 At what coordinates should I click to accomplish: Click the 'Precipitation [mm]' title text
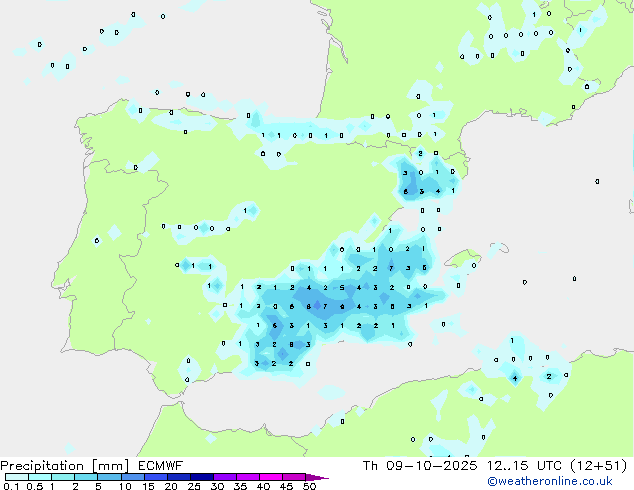(65, 466)
